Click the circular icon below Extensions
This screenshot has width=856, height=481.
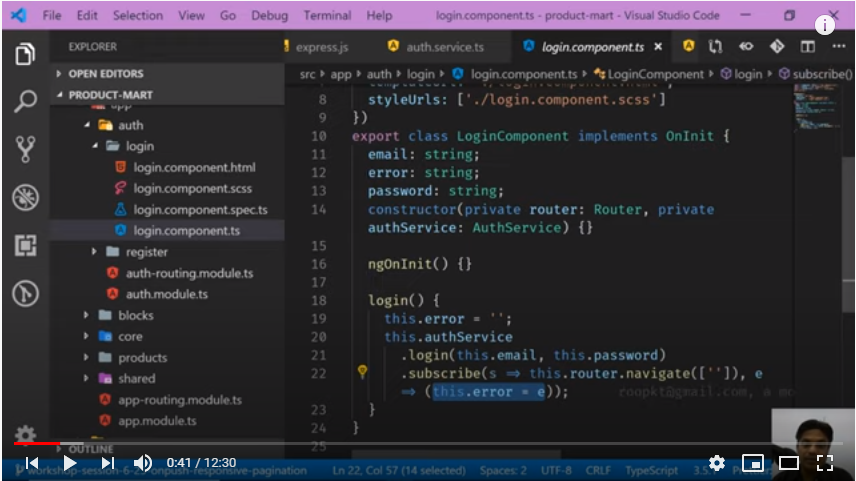(x=25, y=293)
